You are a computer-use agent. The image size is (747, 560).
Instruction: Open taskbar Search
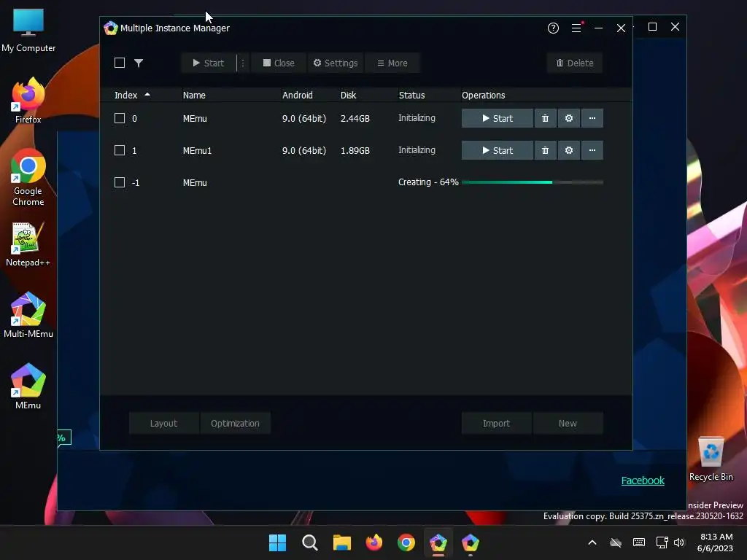309,542
